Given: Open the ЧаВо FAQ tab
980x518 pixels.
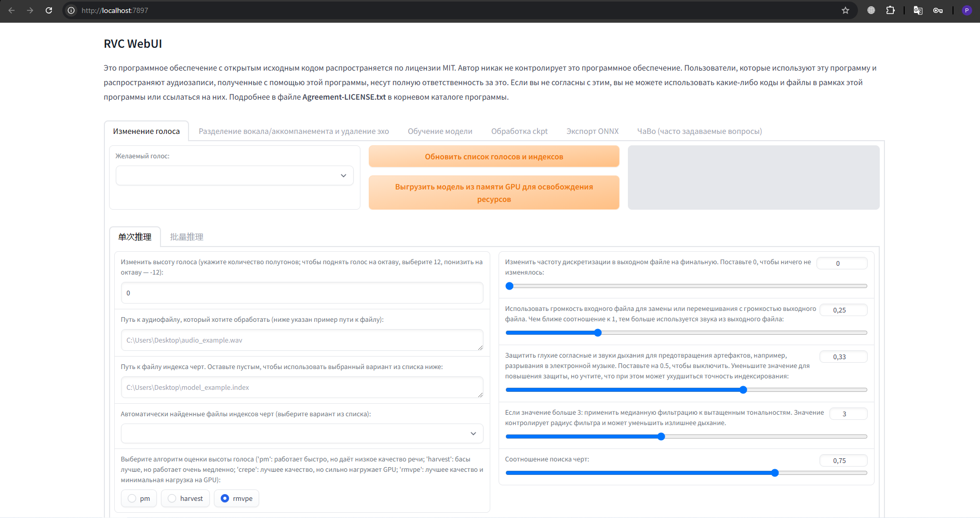Looking at the screenshot, I should coord(700,131).
